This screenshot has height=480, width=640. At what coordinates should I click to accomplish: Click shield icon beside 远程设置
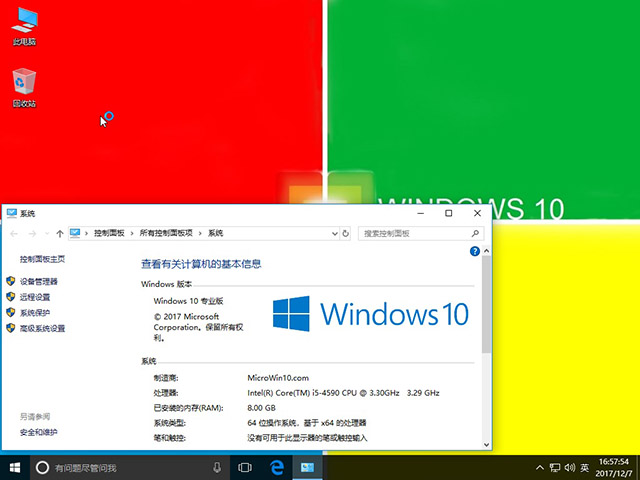(x=11, y=296)
